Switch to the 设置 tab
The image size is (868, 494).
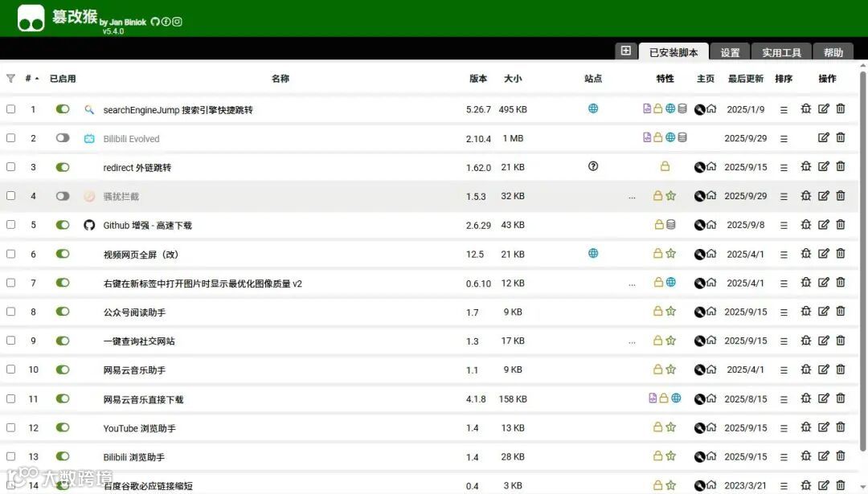[x=730, y=52]
